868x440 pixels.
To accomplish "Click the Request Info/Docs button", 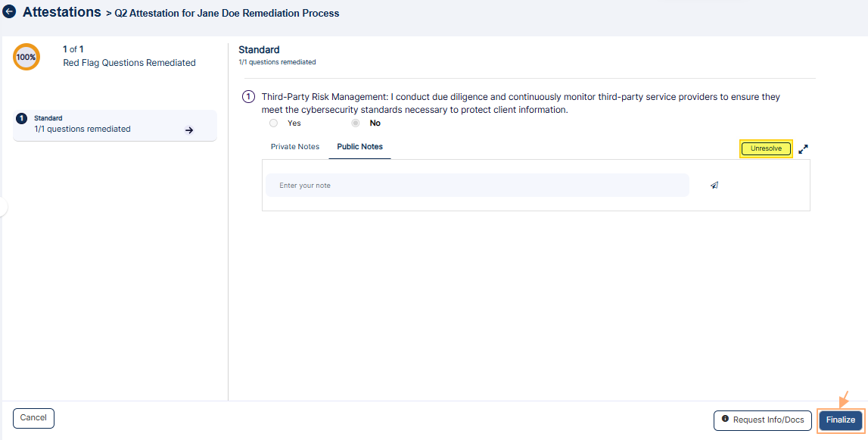I will click(x=763, y=420).
